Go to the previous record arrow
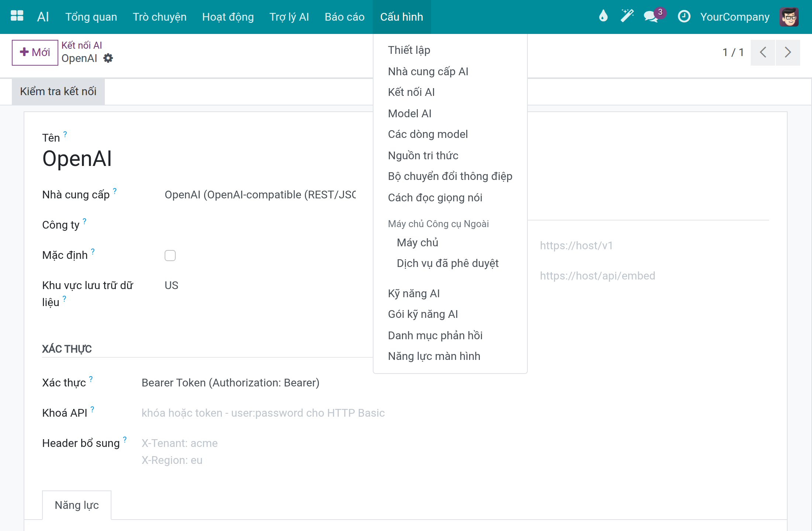This screenshot has height=531, width=812. tap(763, 52)
